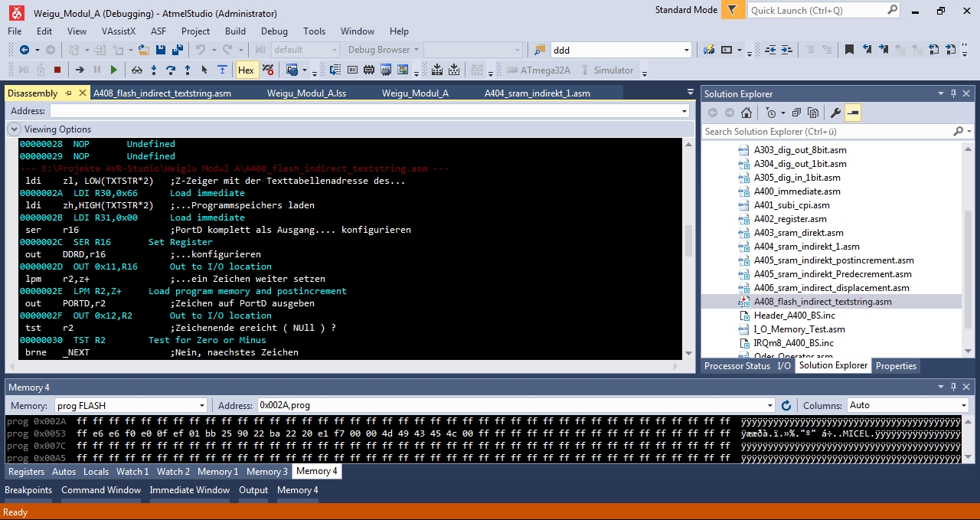Click the Save file icon
Viewport: 980px width, 520px height.
click(161, 50)
